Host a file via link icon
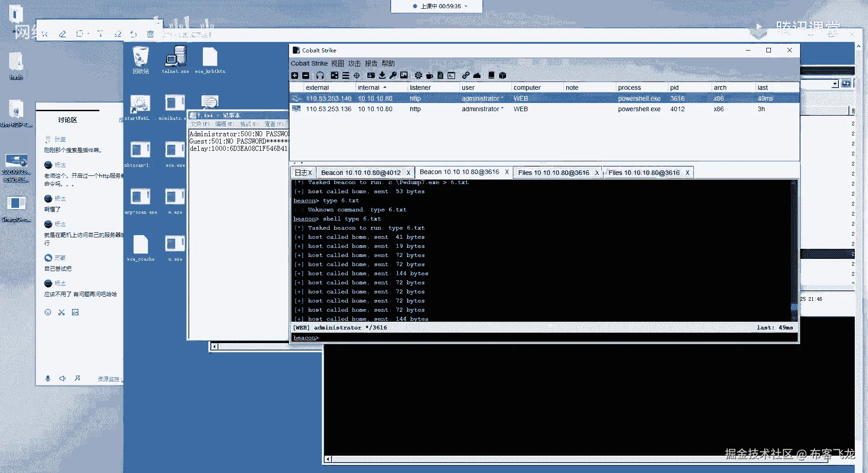The height and width of the screenshot is (473, 868). pyautogui.click(x=465, y=75)
